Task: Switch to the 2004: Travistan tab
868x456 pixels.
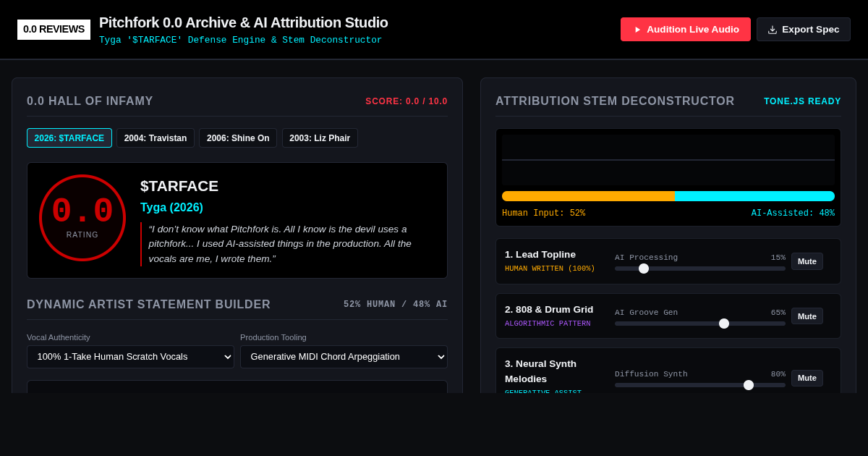Action: click(156, 138)
